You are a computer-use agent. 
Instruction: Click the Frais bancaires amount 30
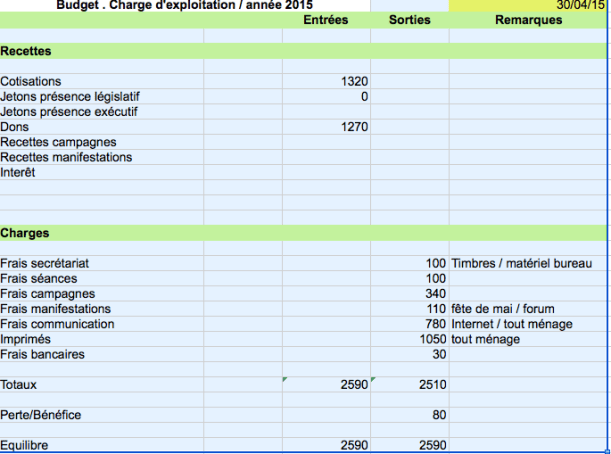[x=439, y=354]
